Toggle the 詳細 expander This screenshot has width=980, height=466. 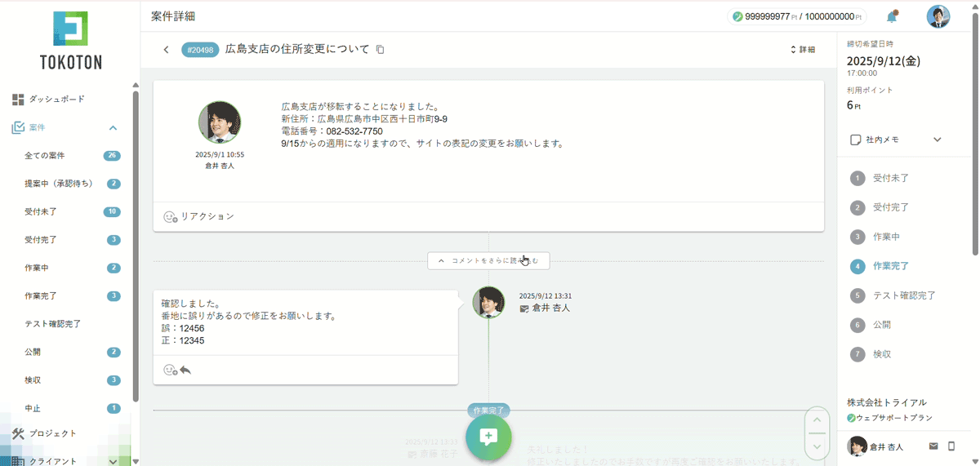[x=803, y=50]
